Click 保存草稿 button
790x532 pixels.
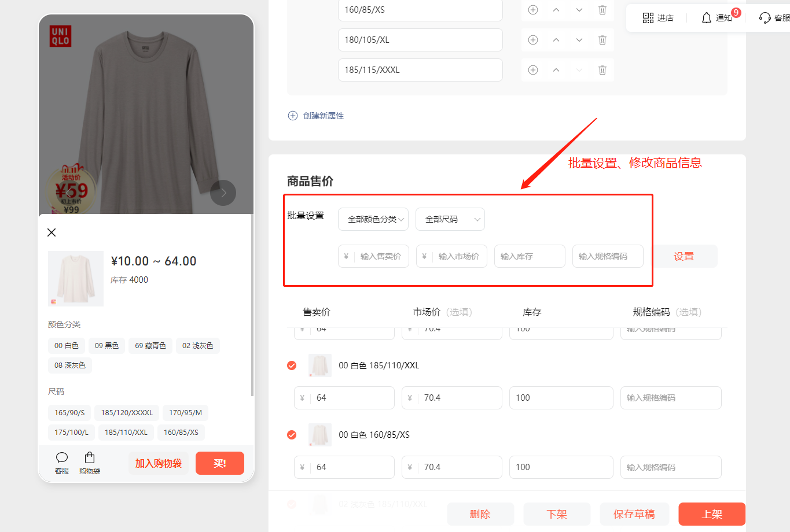point(634,514)
